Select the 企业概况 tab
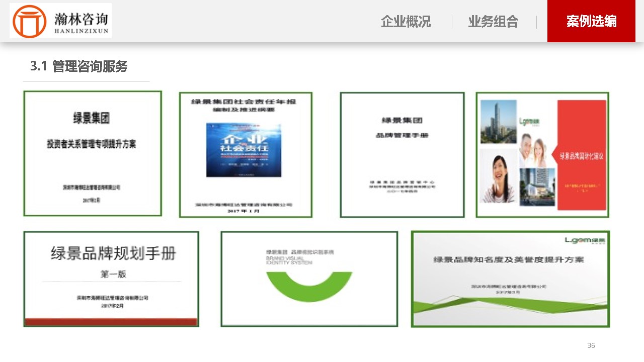This screenshot has width=644, height=362. 406,22
